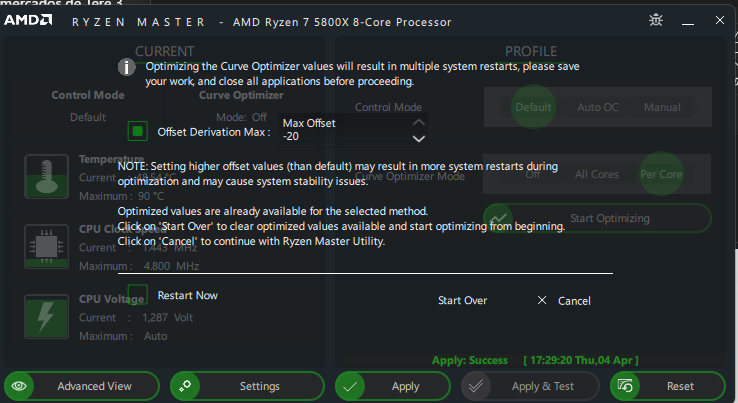The height and width of the screenshot is (403, 738).
Task: Click the '1,287 Volt' current voltage value
Action: [168, 317]
